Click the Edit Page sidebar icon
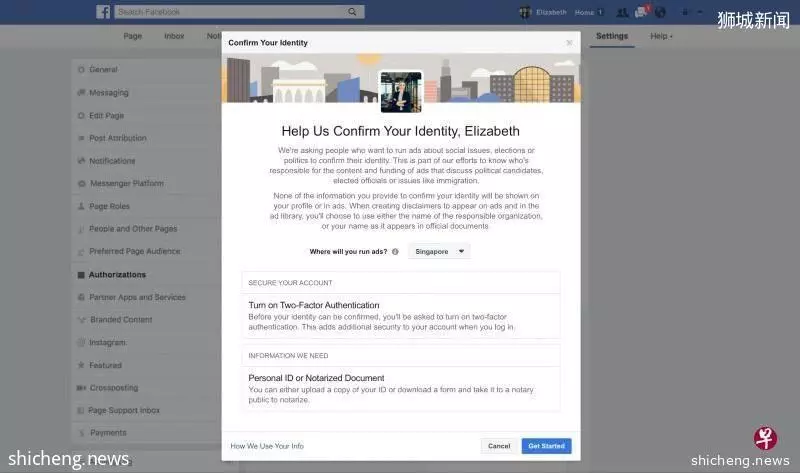Image resolution: width=800 pixels, height=473 pixels. coord(81,115)
